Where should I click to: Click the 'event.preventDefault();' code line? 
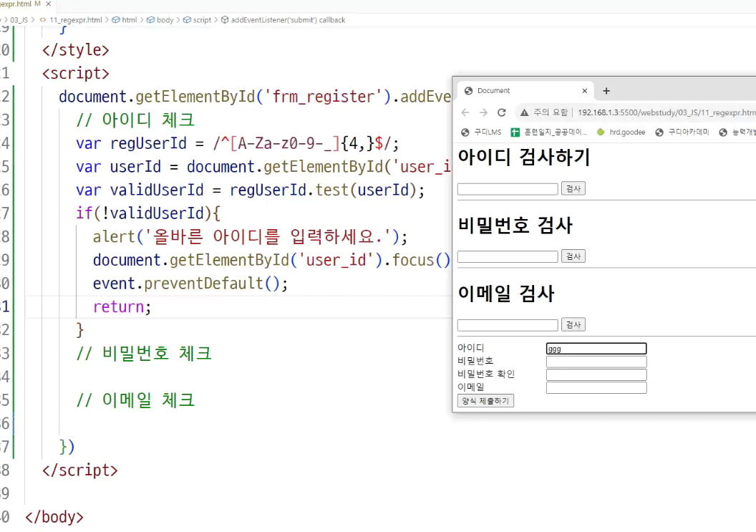tap(190, 283)
